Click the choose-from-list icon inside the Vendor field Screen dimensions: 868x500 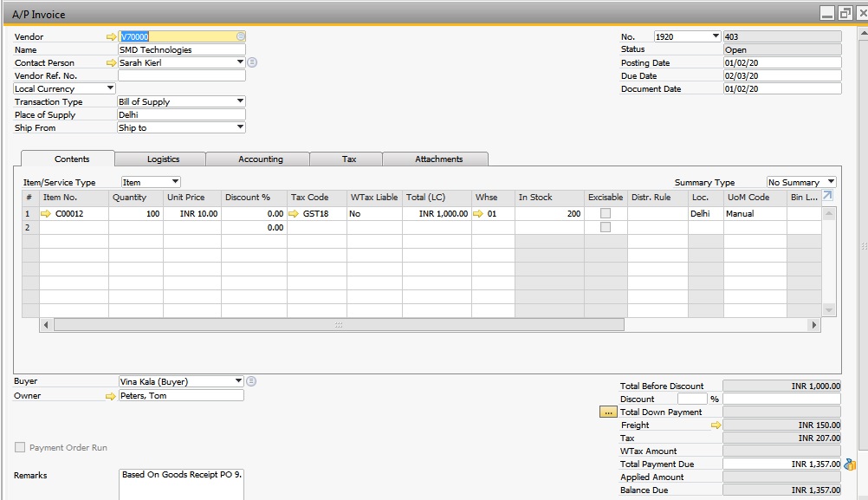click(238, 36)
